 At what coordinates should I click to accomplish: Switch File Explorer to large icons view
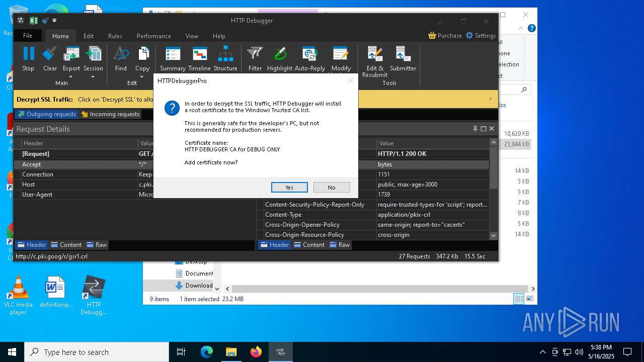pyautogui.click(x=529, y=299)
